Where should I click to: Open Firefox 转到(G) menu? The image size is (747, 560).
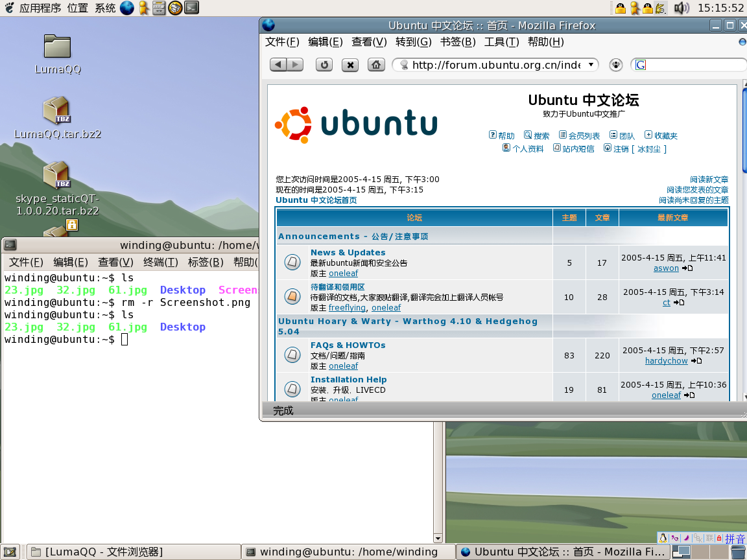click(414, 42)
